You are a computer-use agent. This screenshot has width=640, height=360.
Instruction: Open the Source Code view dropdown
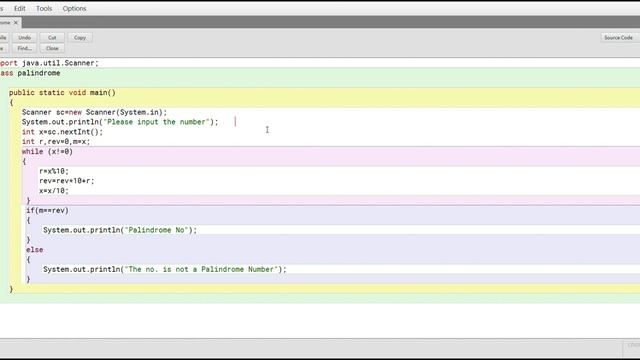coord(620,38)
